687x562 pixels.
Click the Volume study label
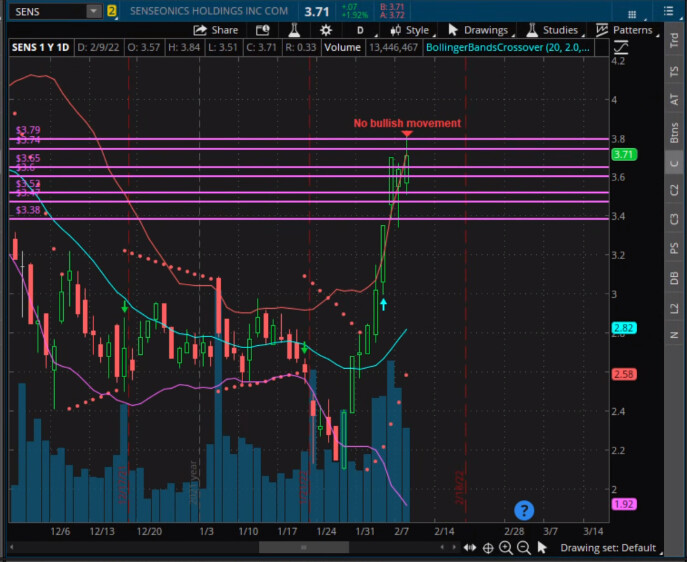tap(342, 47)
